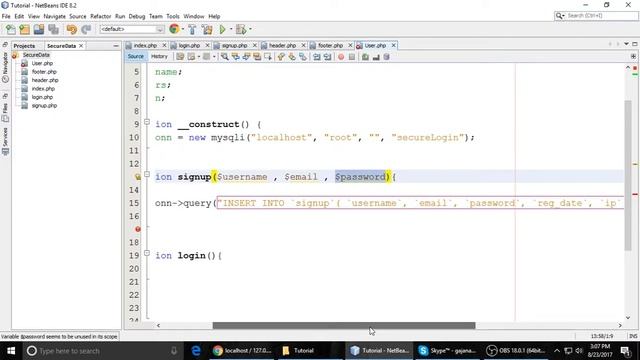The width and height of the screenshot is (640, 360).
Task: Collapse the __construct function fold
Action: [147, 122]
